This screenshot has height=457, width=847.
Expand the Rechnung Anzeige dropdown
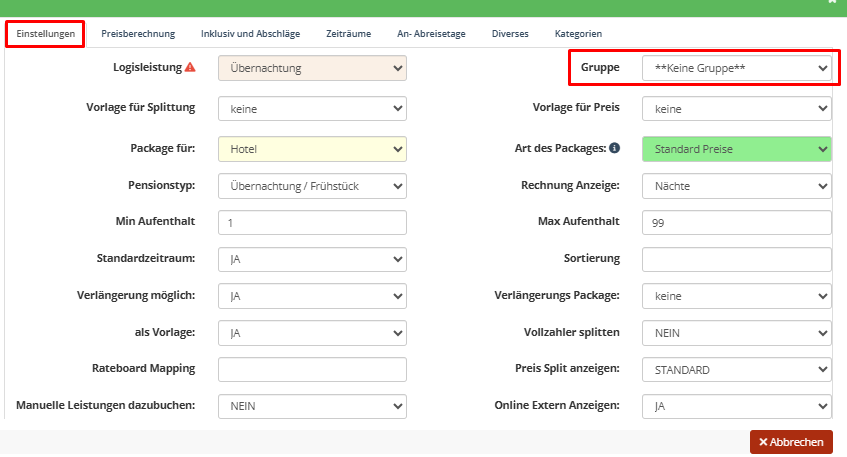point(736,186)
